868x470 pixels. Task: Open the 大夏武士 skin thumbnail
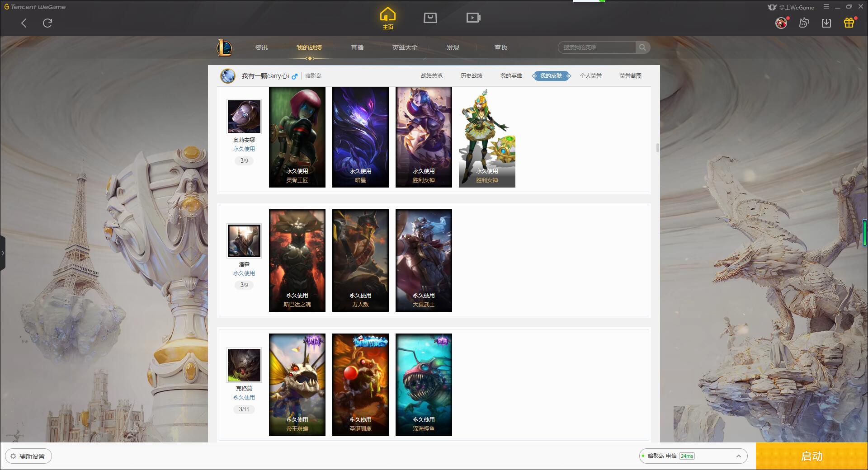(424, 260)
